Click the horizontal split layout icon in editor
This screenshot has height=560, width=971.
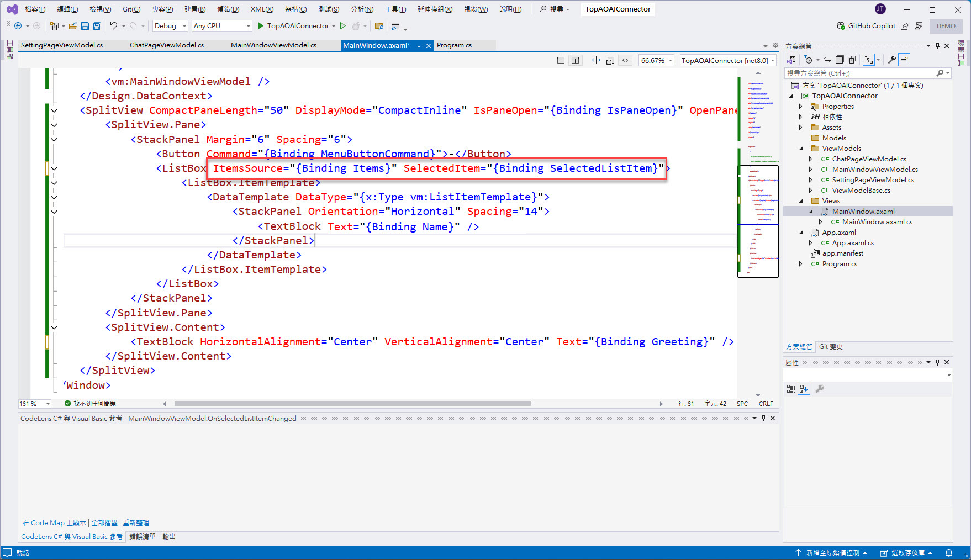click(561, 60)
